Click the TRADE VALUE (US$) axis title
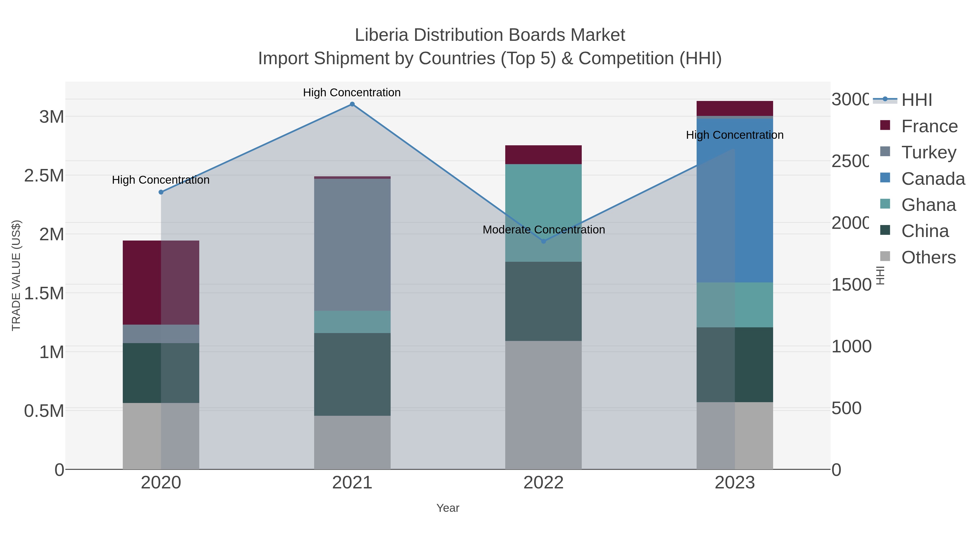 tap(16, 276)
